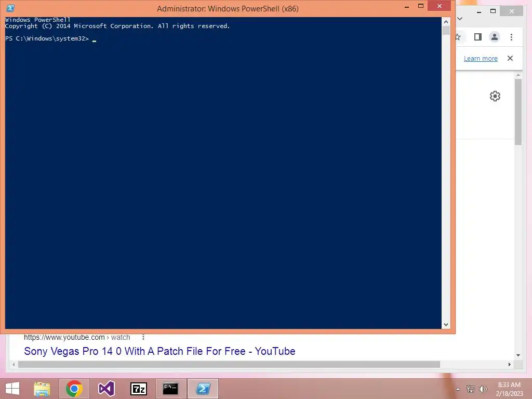
Task: Minimize the PowerShell window
Action: pyautogui.click(x=406, y=6)
